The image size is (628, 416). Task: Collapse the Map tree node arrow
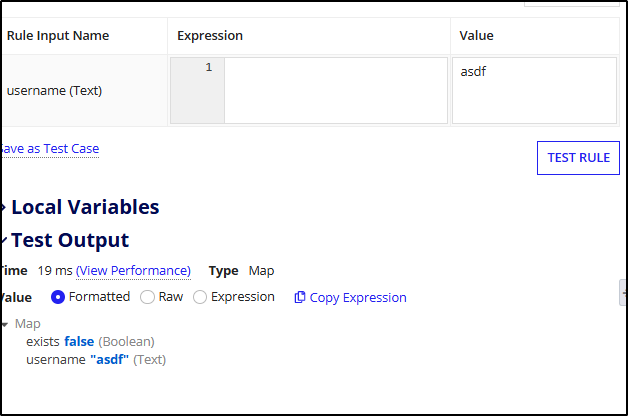6,324
